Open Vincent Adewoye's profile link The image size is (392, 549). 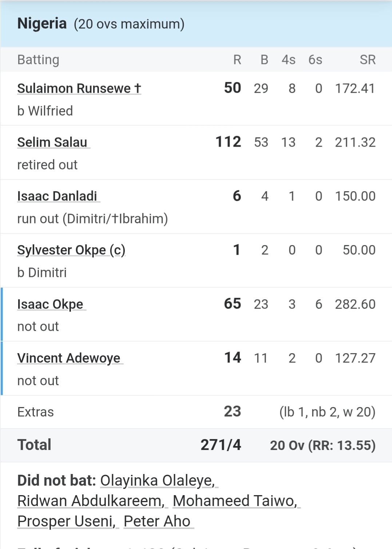click(x=69, y=358)
